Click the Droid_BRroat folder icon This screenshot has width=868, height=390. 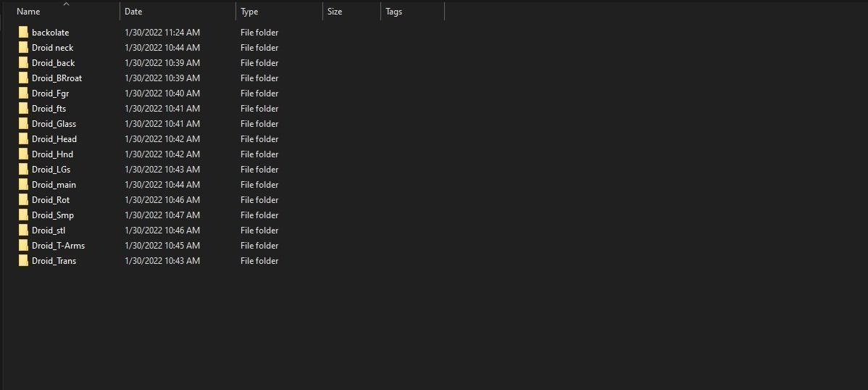pos(22,78)
